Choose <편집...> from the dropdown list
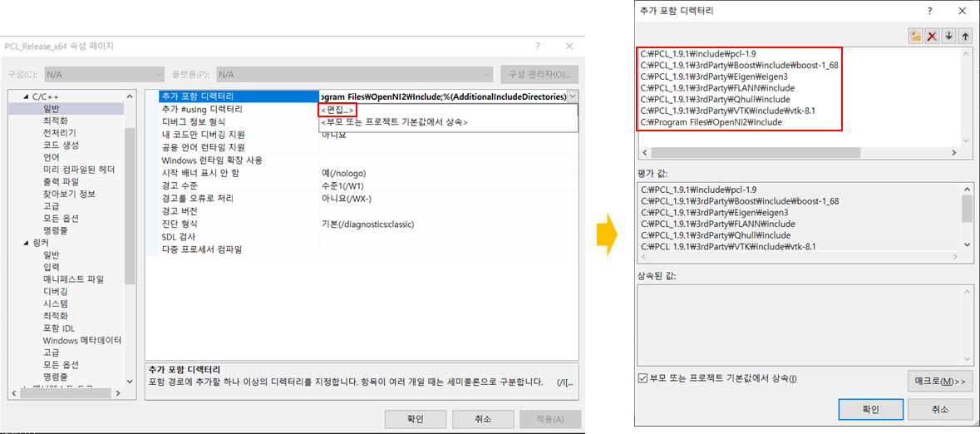980x434 pixels. coord(337,110)
